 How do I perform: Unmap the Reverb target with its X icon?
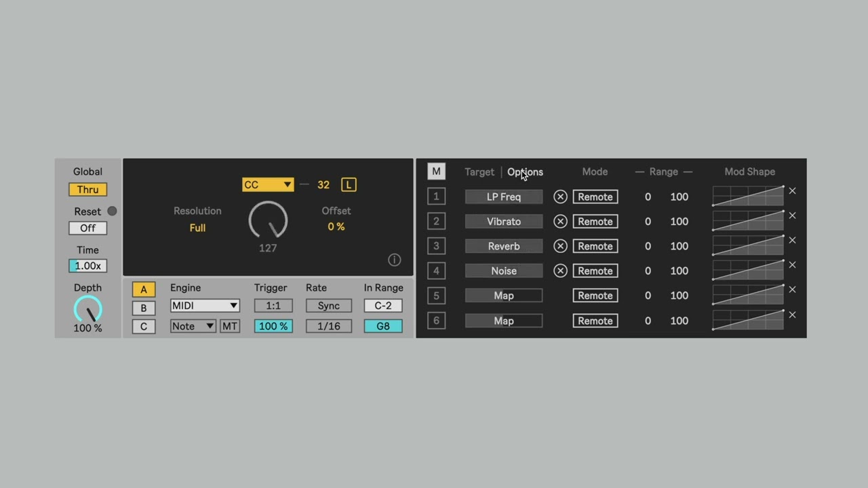tap(560, 246)
